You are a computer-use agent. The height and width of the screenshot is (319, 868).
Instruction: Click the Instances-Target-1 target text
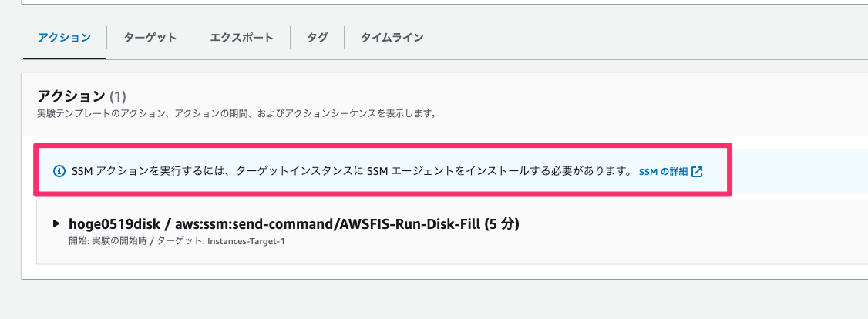click(x=246, y=242)
